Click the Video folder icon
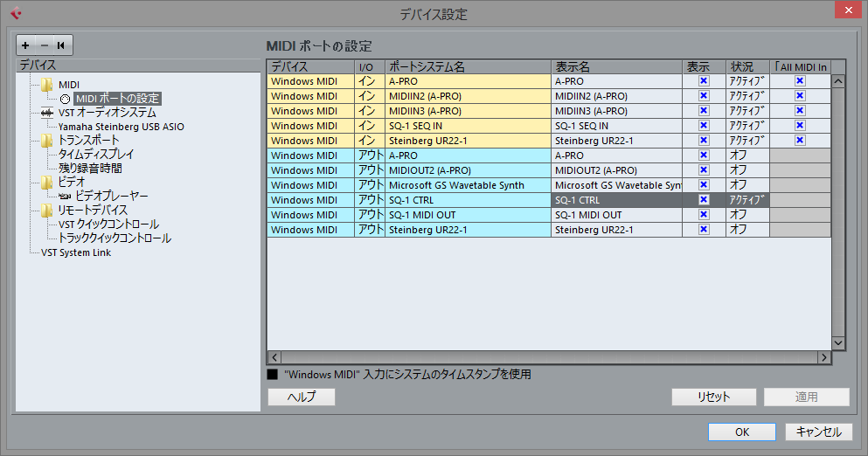The image size is (868, 456). click(x=47, y=182)
